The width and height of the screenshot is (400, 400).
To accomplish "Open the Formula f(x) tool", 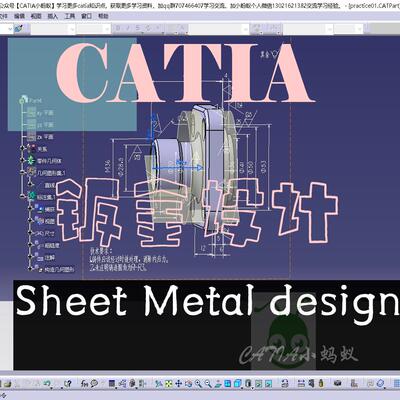I will point(84,384).
